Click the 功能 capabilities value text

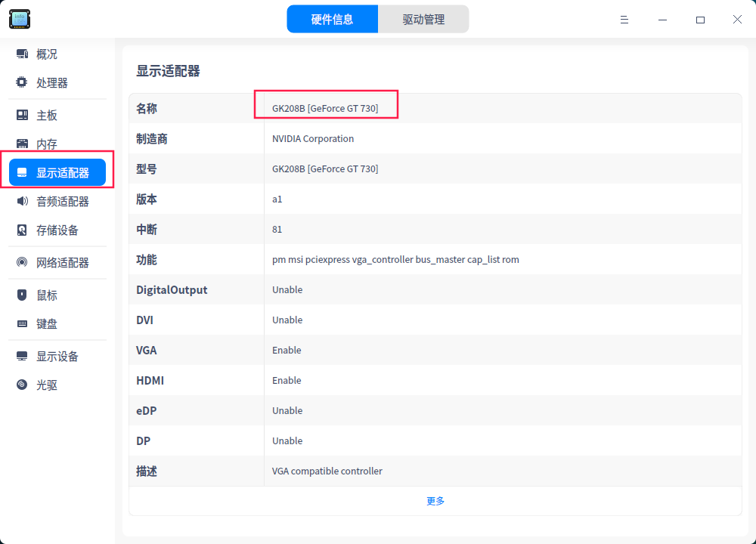pos(395,260)
